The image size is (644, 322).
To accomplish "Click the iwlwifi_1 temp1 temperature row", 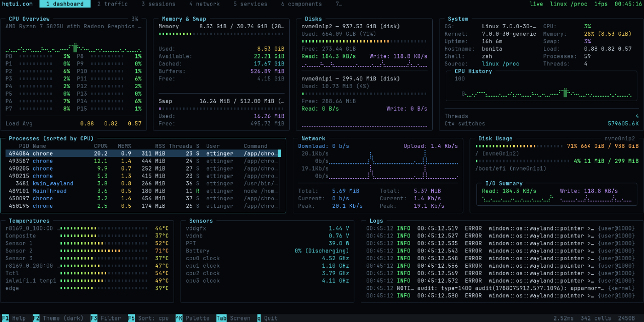I will [x=87, y=281].
